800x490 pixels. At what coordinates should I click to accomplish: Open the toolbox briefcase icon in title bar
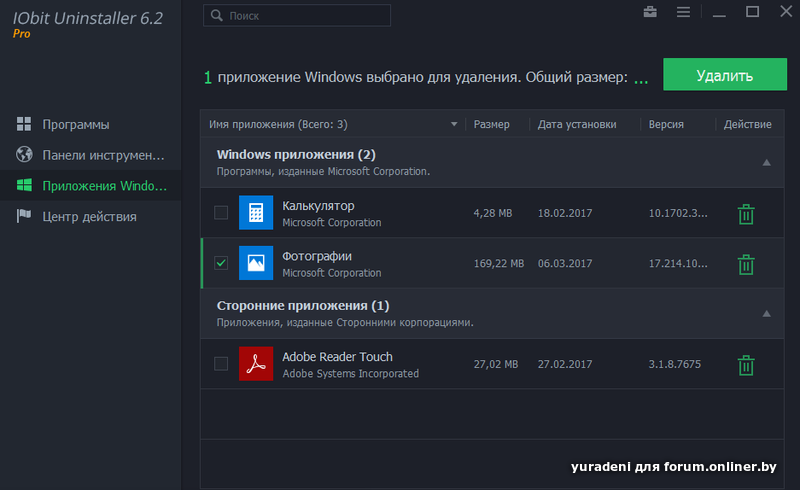click(650, 12)
